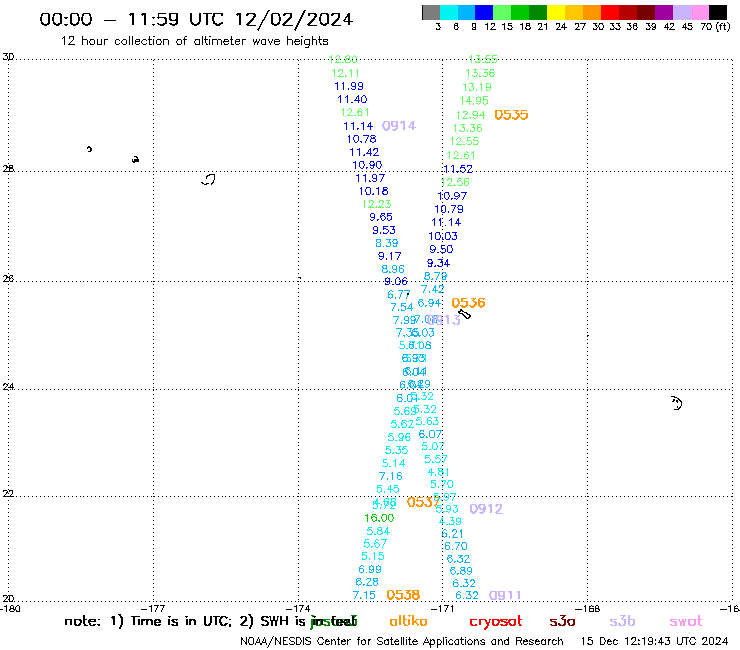
Task: Click the '15 Dec 12:19:43 UTC 2024' timestamp
Action: pyautogui.click(x=654, y=641)
